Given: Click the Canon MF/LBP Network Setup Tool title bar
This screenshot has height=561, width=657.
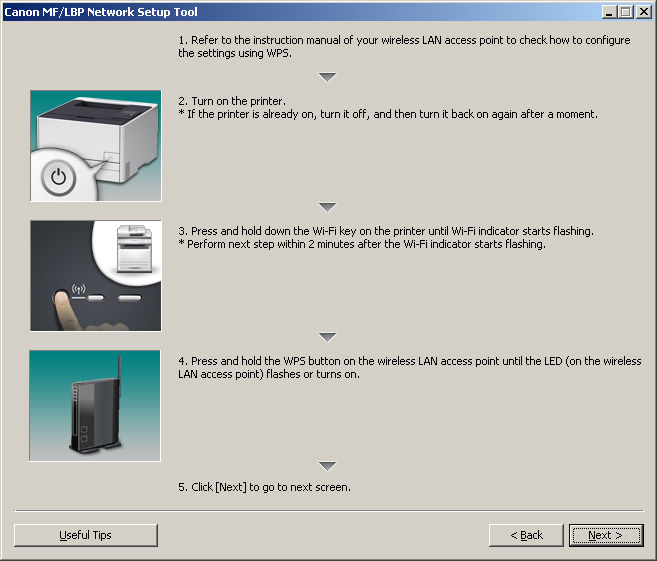Looking at the screenshot, I should 250,11.
